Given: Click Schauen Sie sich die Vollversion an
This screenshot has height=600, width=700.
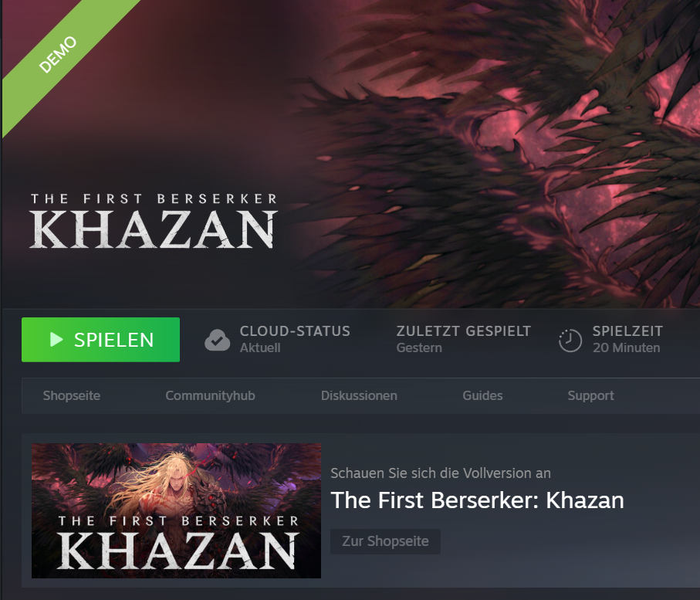Looking at the screenshot, I should (441, 473).
